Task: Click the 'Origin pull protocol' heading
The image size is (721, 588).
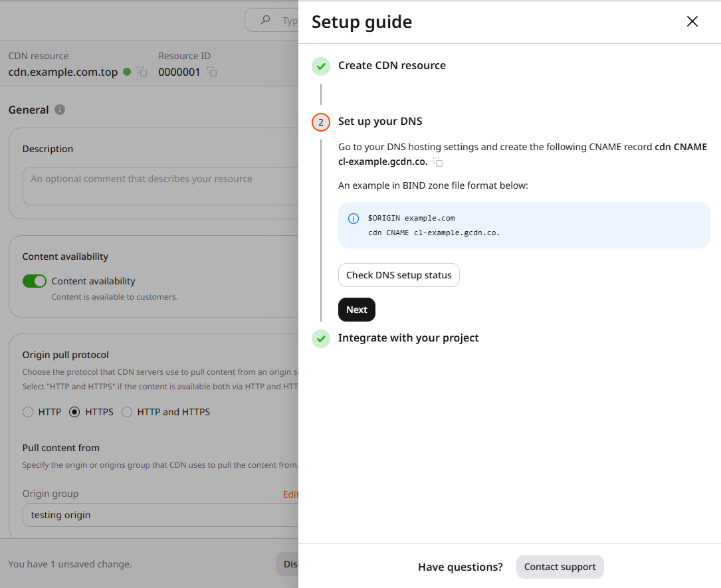Action: [x=65, y=355]
